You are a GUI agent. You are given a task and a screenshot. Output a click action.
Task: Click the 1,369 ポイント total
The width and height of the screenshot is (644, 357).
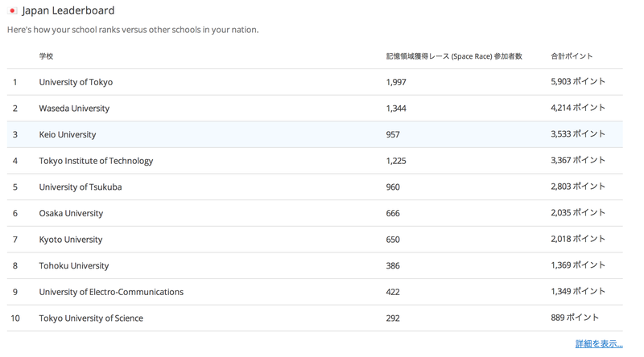coord(578,265)
